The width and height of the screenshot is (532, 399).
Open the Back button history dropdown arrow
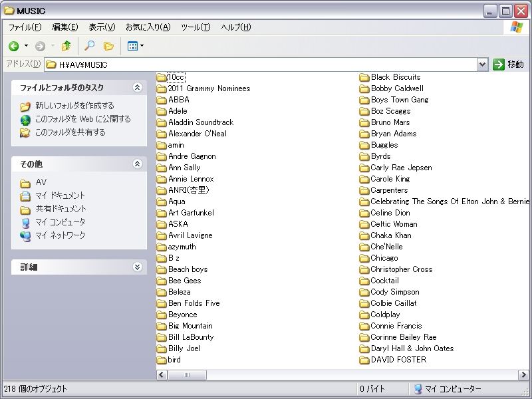(26, 45)
